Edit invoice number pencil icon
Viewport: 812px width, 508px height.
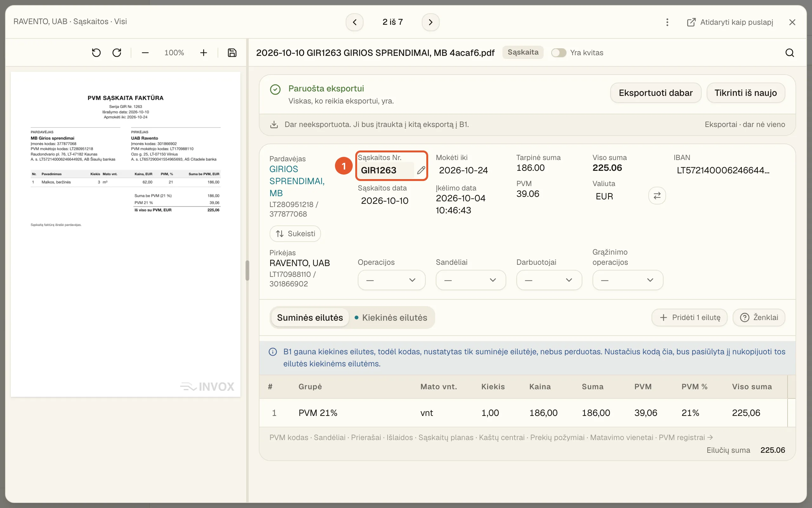421,170
